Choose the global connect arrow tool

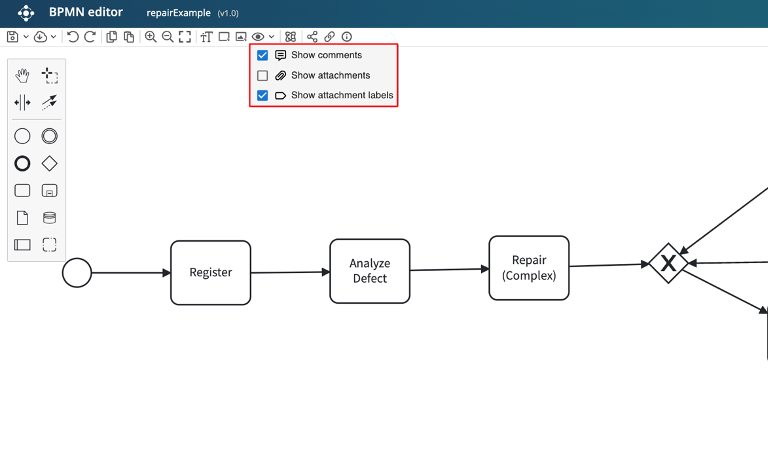pyautogui.click(x=50, y=102)
